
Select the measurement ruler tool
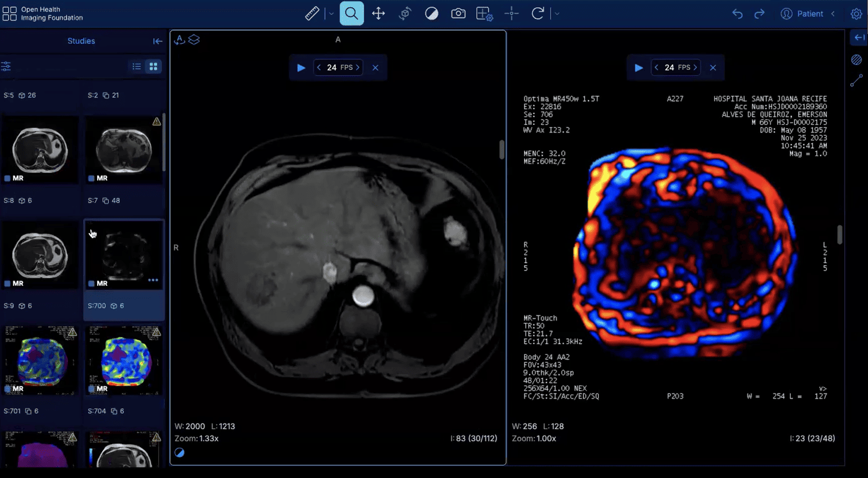coord(312,13)
